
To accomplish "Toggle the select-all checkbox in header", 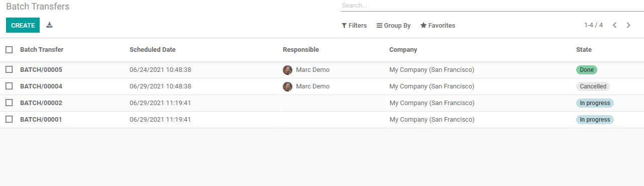I will point(9,50).
